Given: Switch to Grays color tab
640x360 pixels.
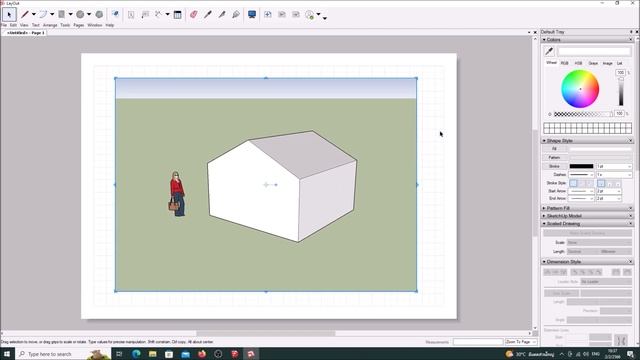Looking at the screenshot, I should tap(593, 63).
